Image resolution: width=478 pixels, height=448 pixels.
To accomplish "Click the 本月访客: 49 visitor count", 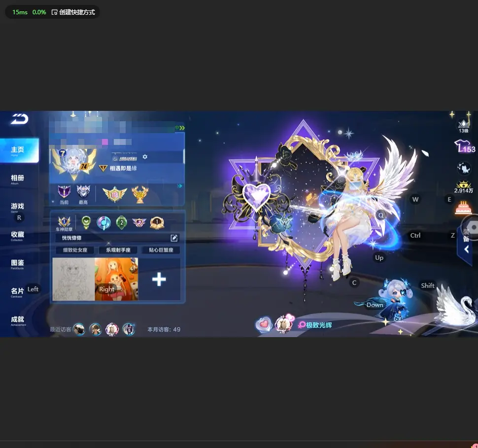I will (164, 329).
